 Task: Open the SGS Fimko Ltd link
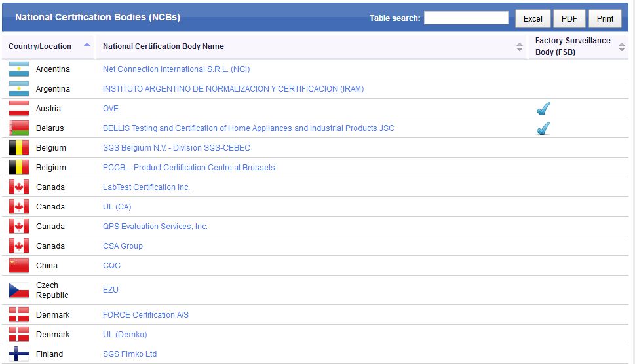tap(130, 354)
